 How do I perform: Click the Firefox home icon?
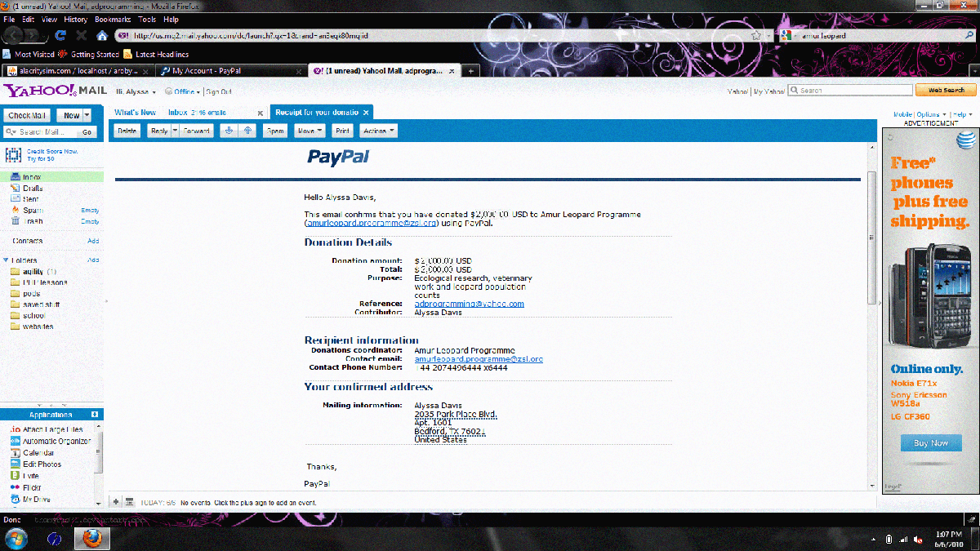(102, 36)
